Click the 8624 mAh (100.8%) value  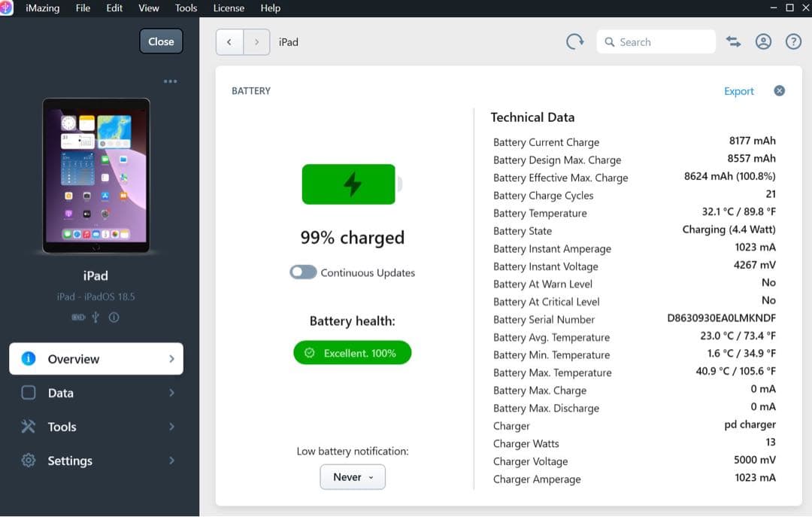pyautogui.click(x=729, y=176)
